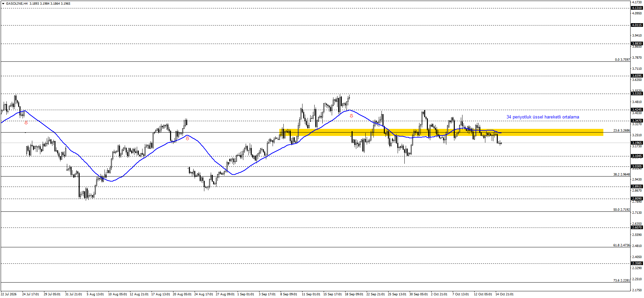
Task: Click the '30 Sep 05:01' time axis label
Action: (418, 294)
